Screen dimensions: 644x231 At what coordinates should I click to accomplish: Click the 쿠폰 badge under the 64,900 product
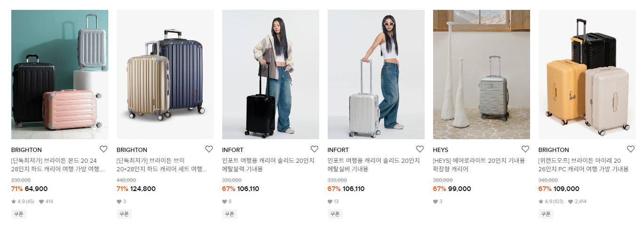pos(19,214)
